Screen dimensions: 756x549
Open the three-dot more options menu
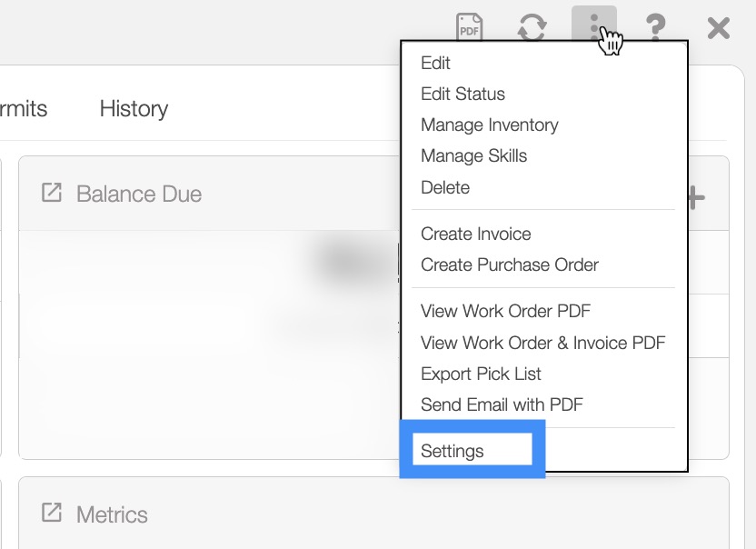(x=594, y=26)
